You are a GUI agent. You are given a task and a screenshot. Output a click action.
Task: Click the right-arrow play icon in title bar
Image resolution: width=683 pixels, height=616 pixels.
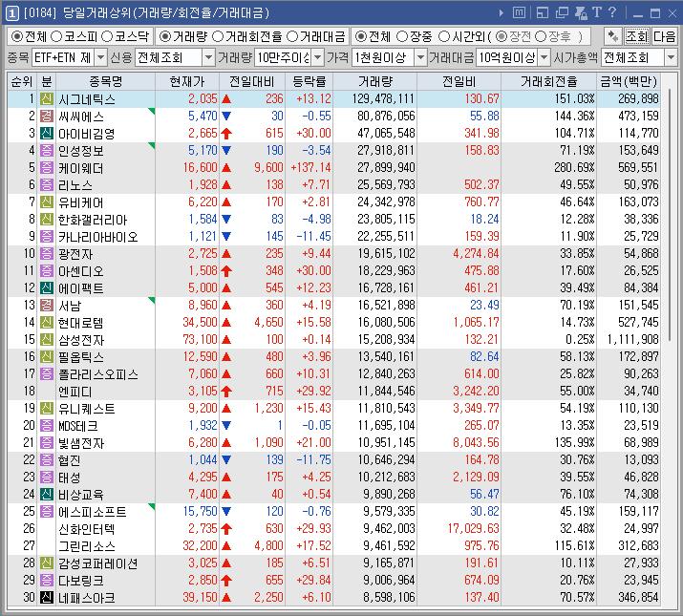click(x=502, y=13)
